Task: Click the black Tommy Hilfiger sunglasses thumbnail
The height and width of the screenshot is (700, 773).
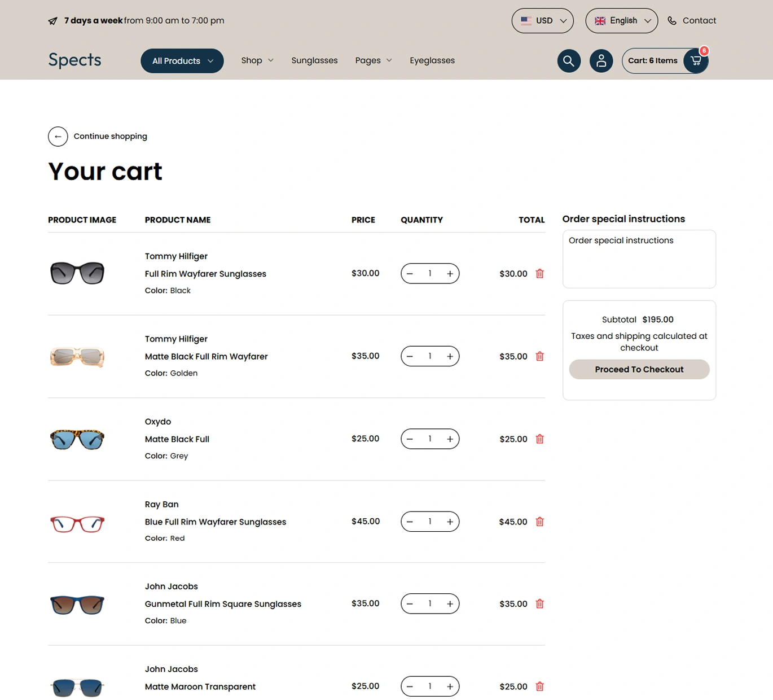Action: 77,273
